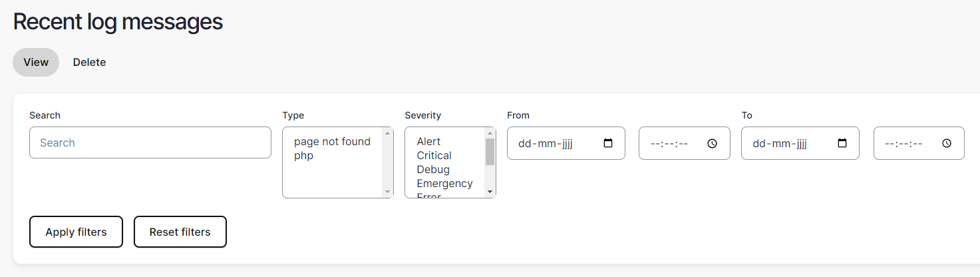The image size is (980, 277).
Task: Choose "Critical" severity option
Action: (x=434, y=155)
